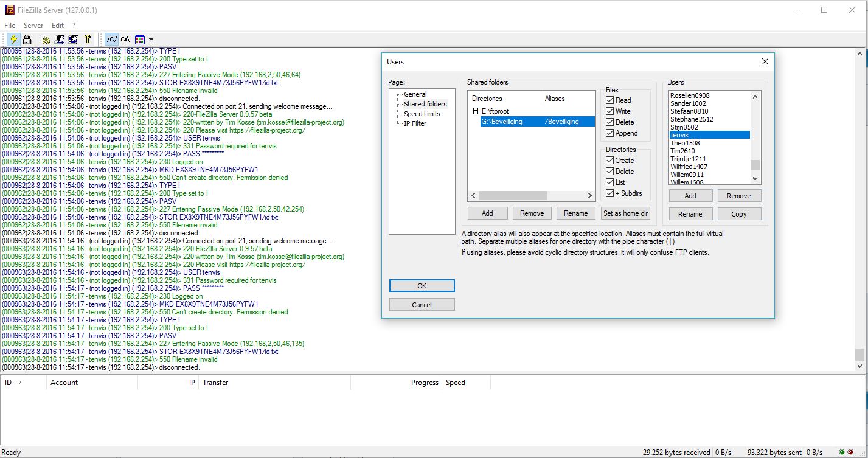
Task: Click the Aliases column header
Action: click(568, 99)
